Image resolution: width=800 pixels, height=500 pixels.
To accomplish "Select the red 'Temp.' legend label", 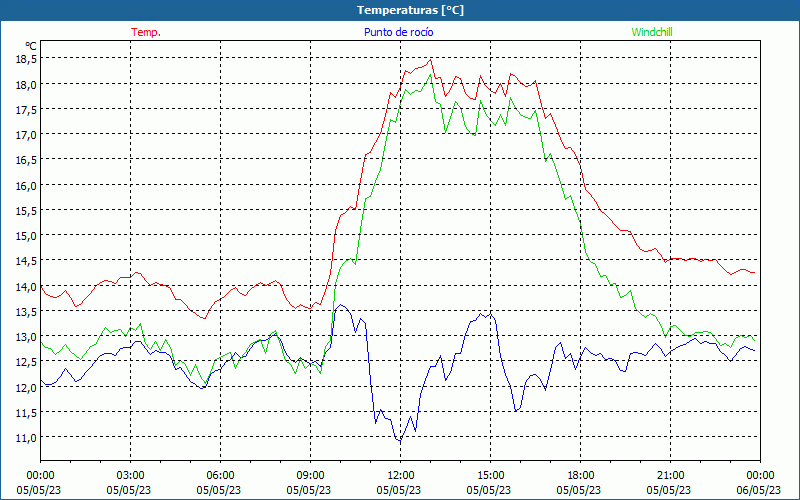I will (x=146, y=32).
